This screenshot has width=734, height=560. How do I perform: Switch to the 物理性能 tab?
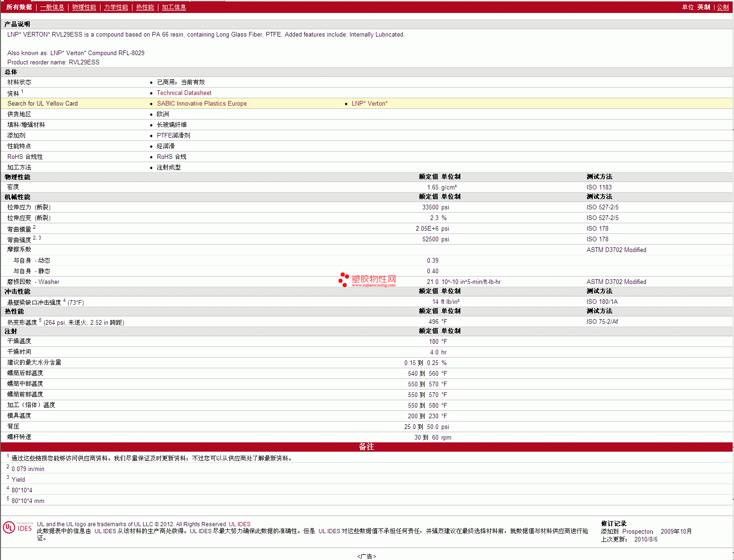click(x=84, y=7)
